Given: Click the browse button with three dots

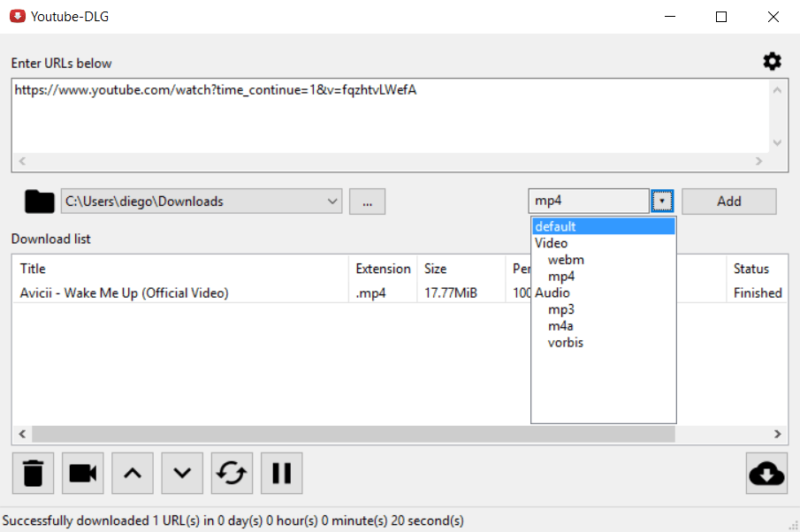Looking at the screenshot, I should click(367, 201).
